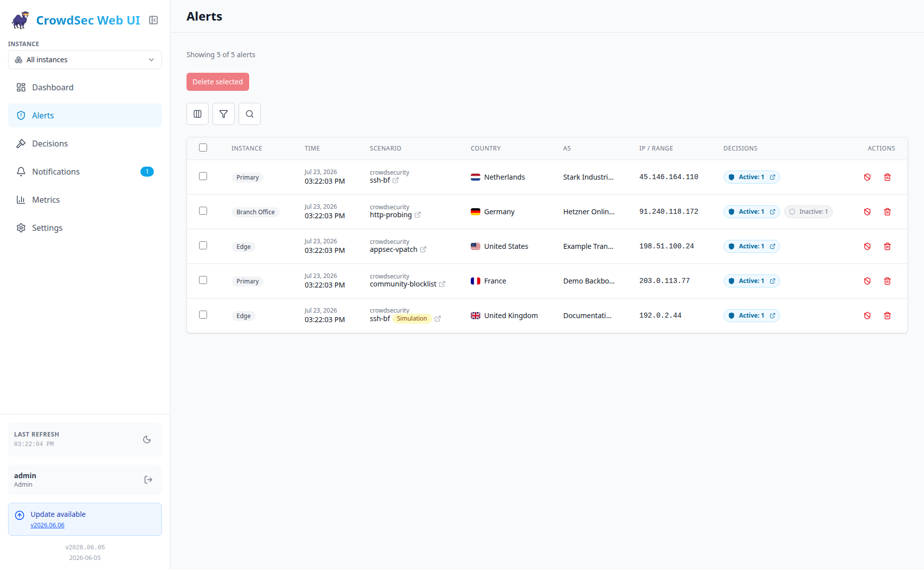This screenshot has height=570, width=924.
Task: Click ban icon for Germany alert
Action: coord(867,212)
